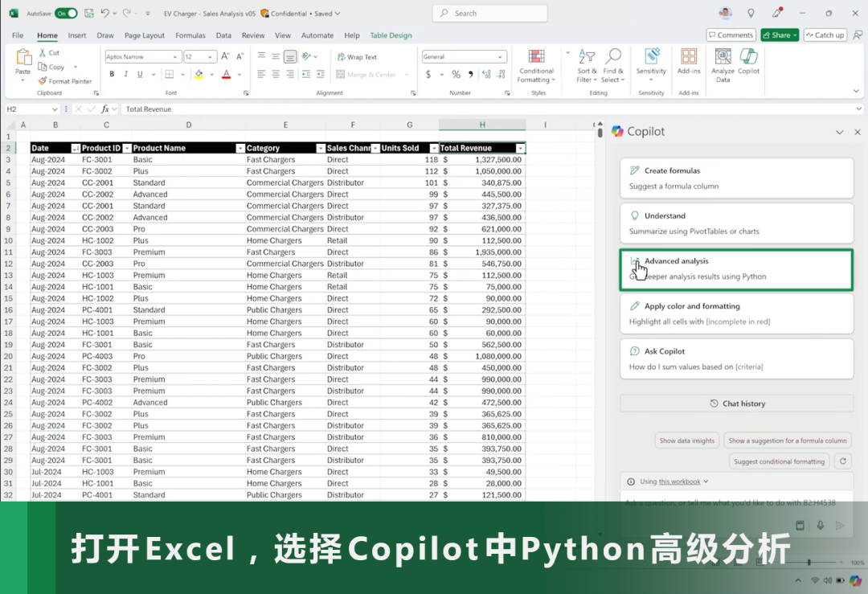Screen dimensions: 868x594
Task: Click Apply color and formatting card
Action: tap(736, 313)
